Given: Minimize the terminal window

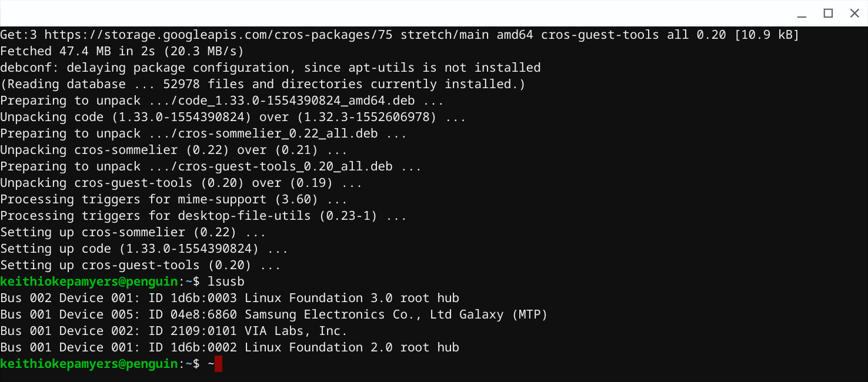Looking at the screenshot, I should pyautogui.click(x=802, y=13).
